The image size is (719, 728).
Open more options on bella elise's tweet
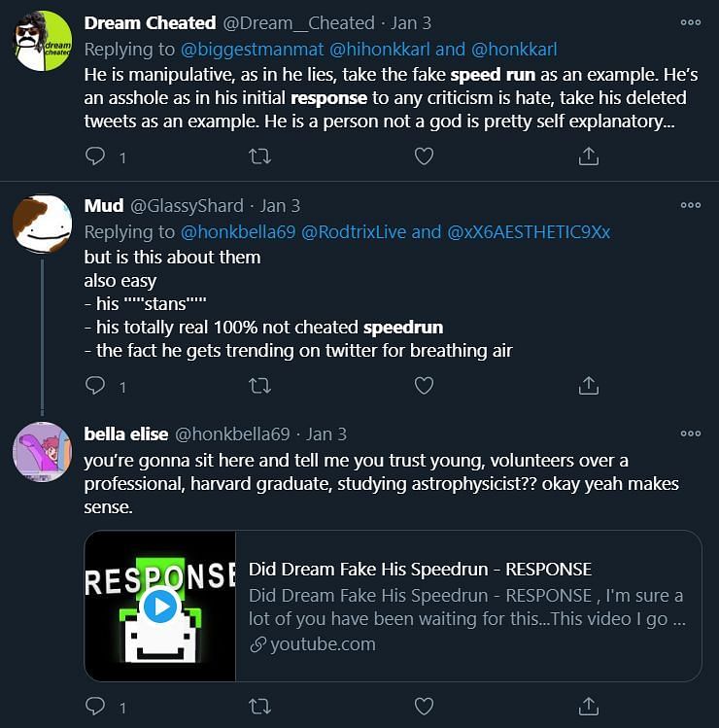(x=690, y=433)
